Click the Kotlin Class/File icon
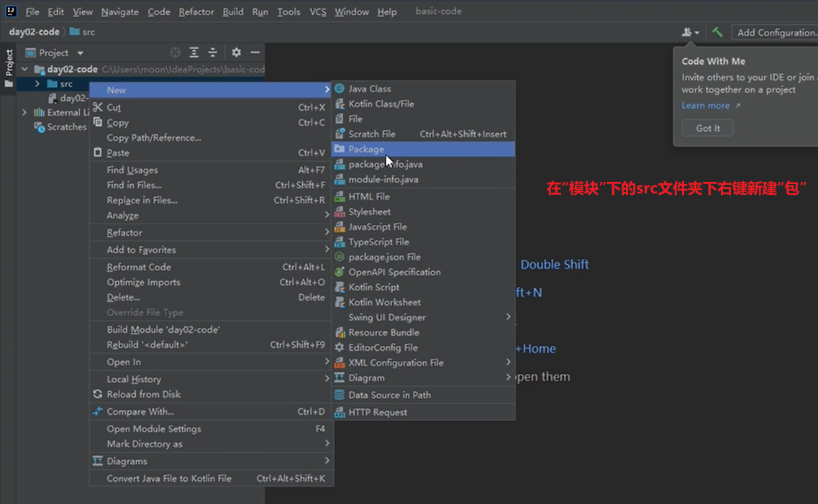This screenshot has height=504, width=818. (340, 104)
